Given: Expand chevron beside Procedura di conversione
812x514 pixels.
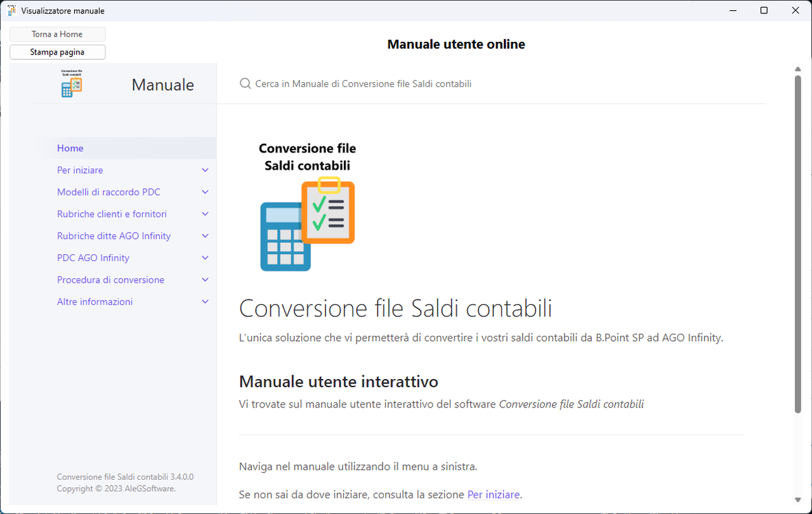Looking at the screenshot, I should click(x=205, y=280).
